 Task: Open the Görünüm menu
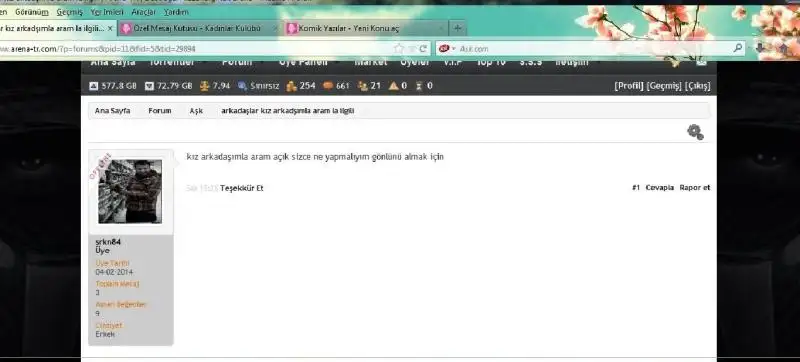(x=32, y=12)
